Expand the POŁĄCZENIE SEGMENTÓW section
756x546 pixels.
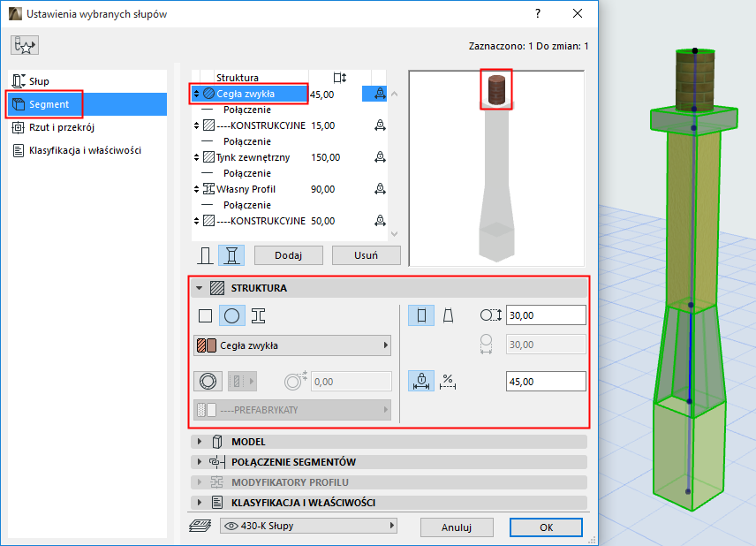pyautogui.click(x=281, y=461)
